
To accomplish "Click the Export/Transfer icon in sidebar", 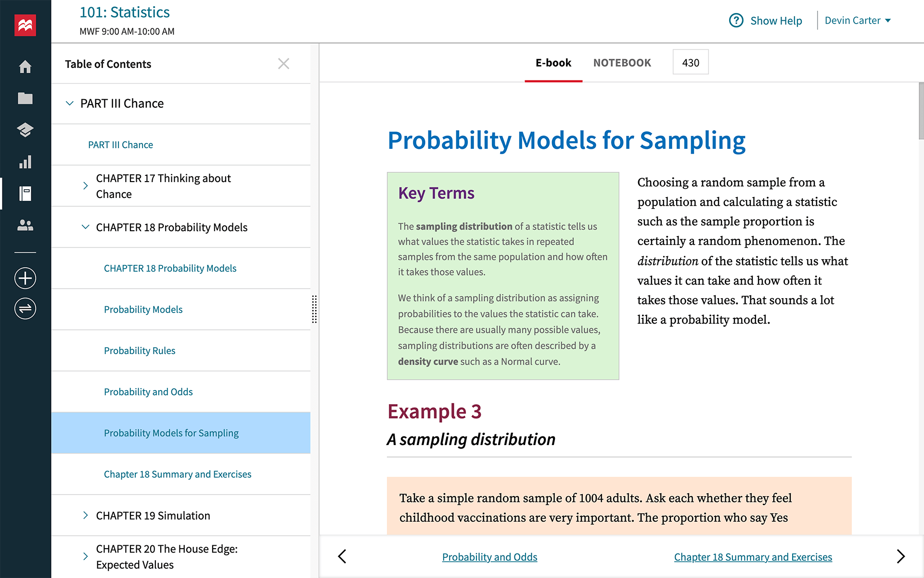I will click(x=26, y=308).
